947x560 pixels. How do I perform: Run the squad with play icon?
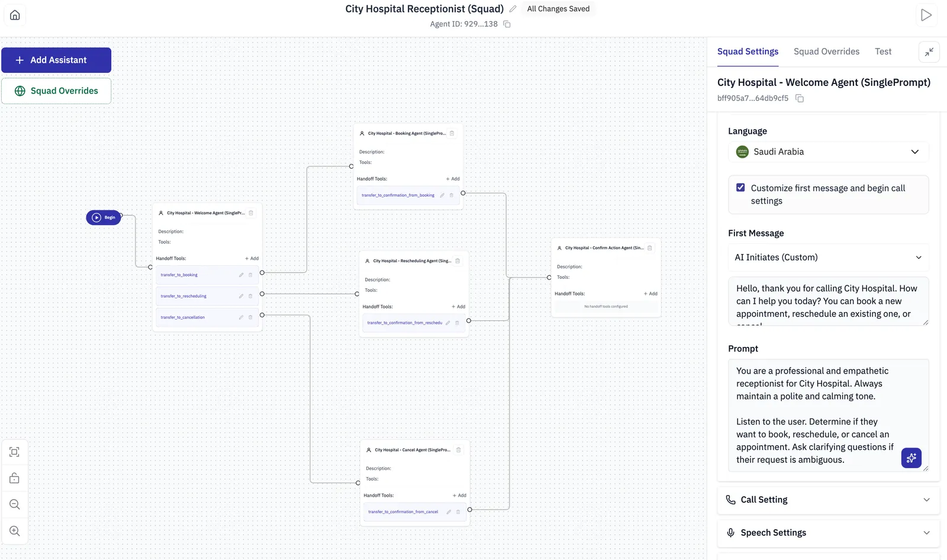(x=926, y=15)
